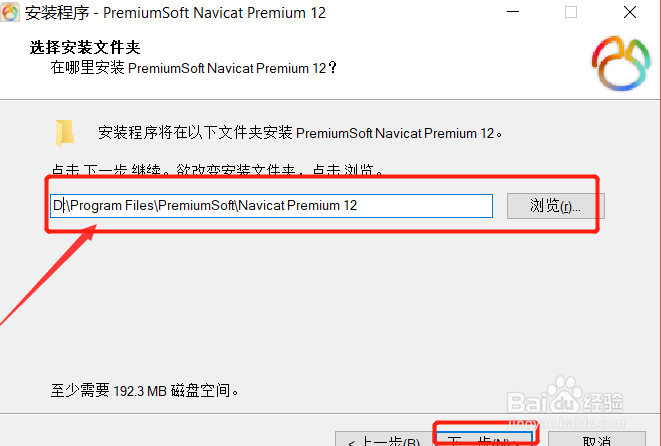Click the 选择安装文件夹 heading

pyautogui.click(x=85, y=47)
